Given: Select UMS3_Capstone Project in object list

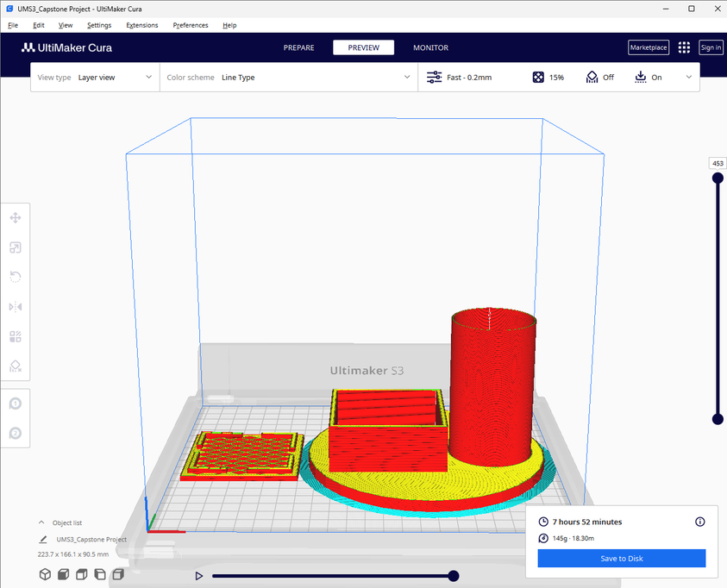Looking at the screenshot, I should click(x=91, y=540).
